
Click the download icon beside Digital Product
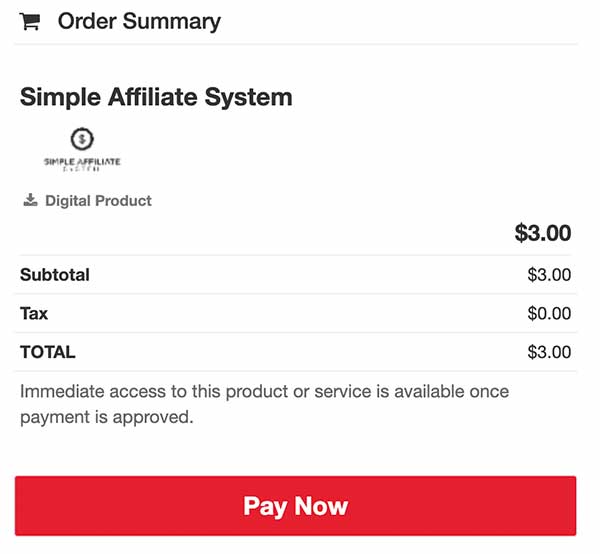tap(30, 200)
